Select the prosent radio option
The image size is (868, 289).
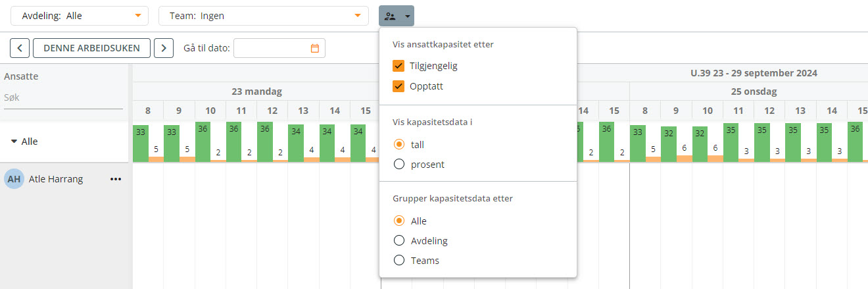tap(398, 165)
